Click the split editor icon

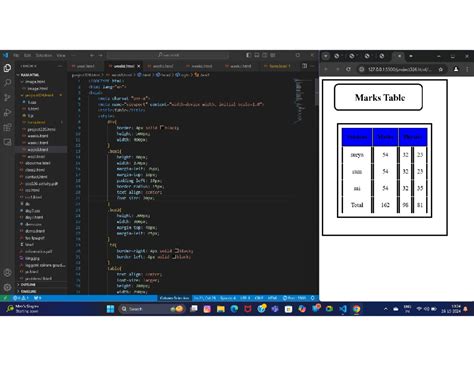pos(304,66)
